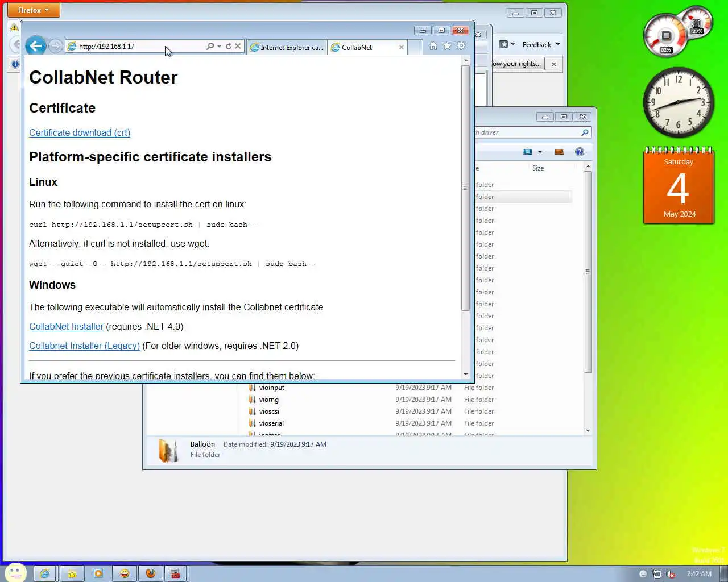The width and height of the screenshot is (728, 582).
Task: Close the Firefox 'your rights' notification
Action: click(x=554, y=64)
